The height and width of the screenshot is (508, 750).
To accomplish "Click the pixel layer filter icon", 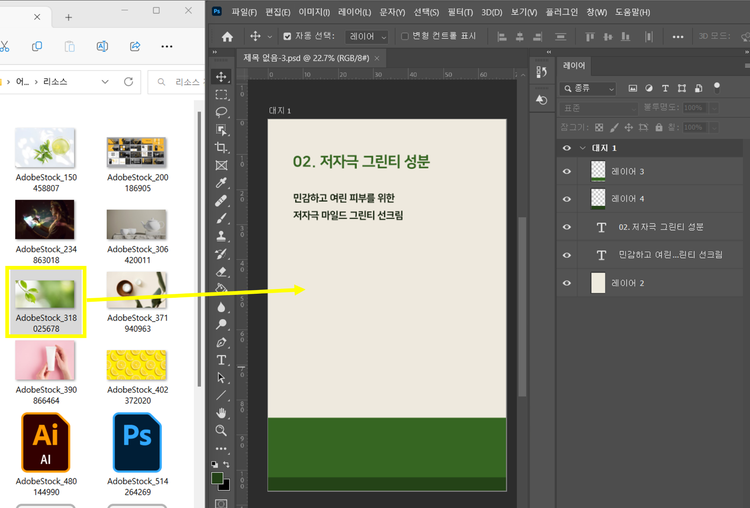I will 632,88.
